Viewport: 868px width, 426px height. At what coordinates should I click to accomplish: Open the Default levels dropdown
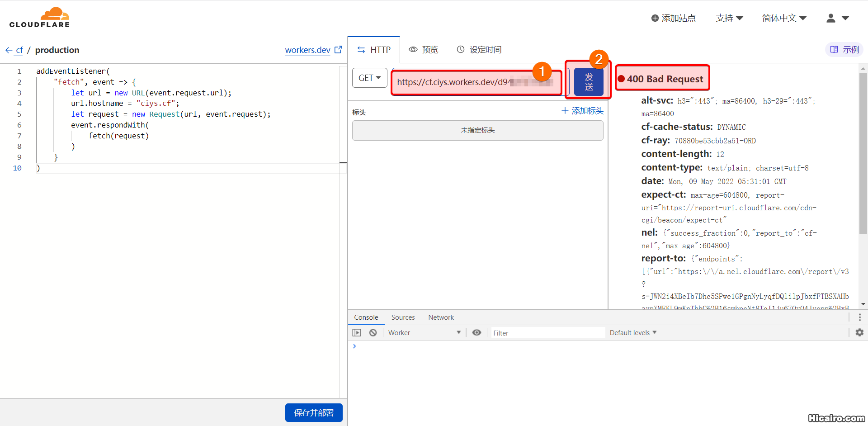(x=633, y=333)
